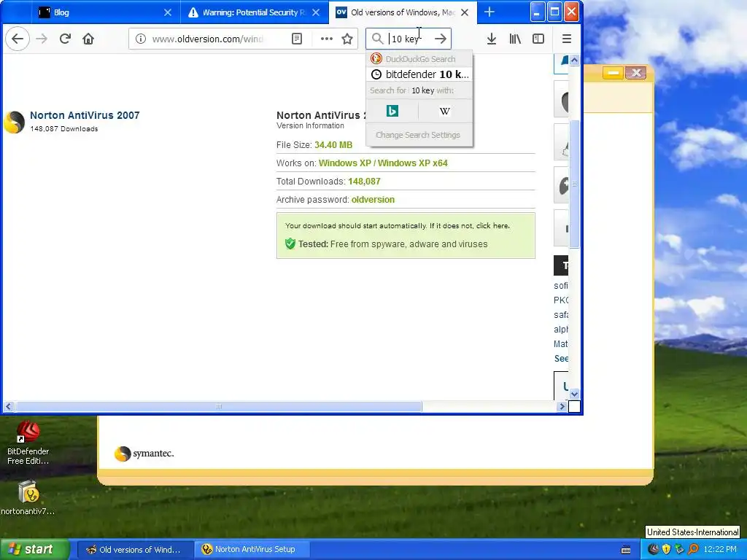The image size is (747, 560).
Task: Minimize the Norton AntiVirus Setup window
Action: point(613,73)
